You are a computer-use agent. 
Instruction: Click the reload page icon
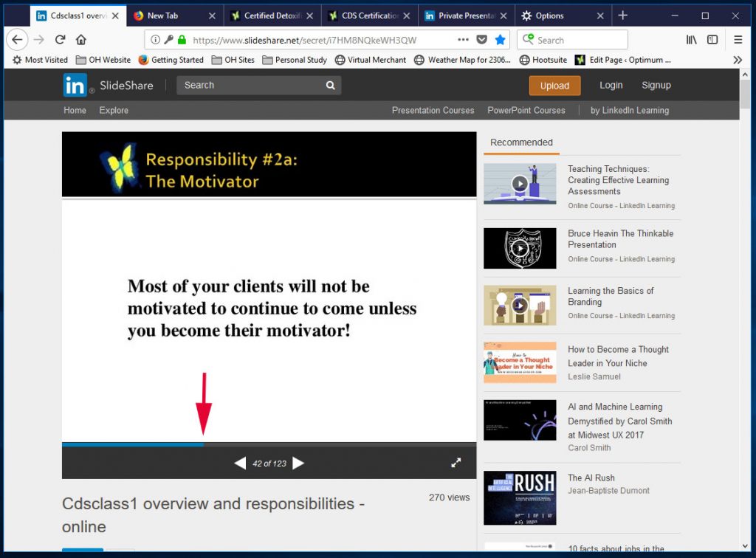pyautogui.click(x=61, y=39)
